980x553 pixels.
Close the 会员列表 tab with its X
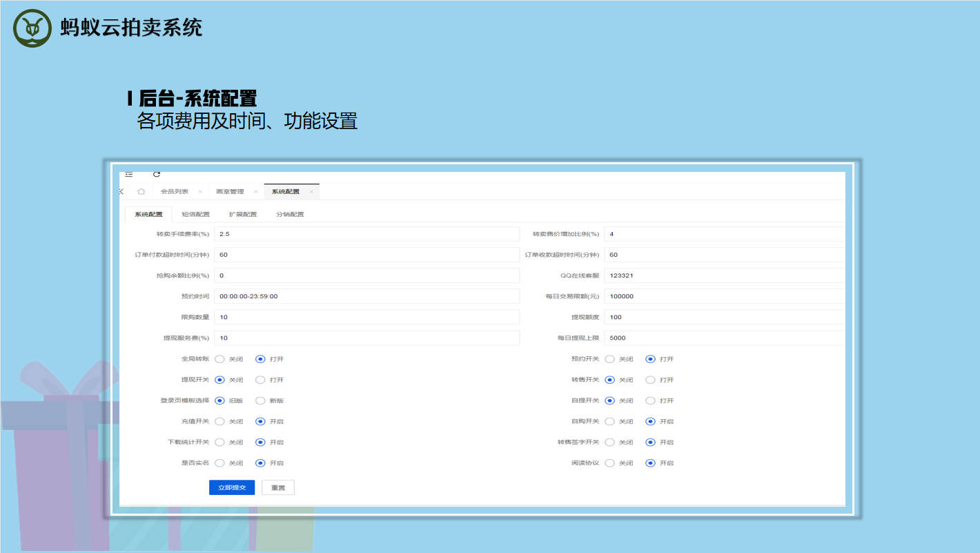pos(200,192)
